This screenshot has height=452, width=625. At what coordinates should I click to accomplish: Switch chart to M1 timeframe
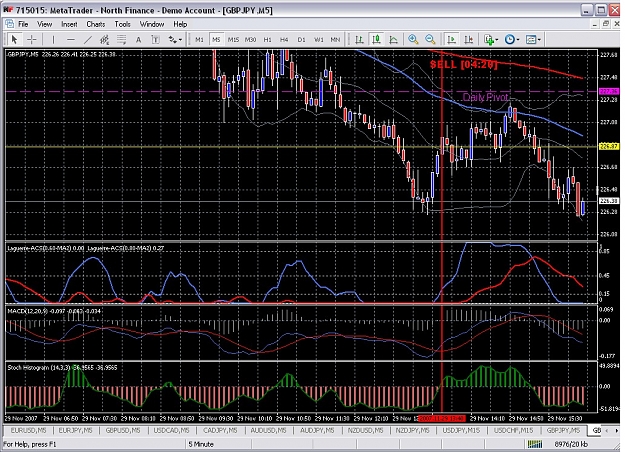(x=199, y=39)
